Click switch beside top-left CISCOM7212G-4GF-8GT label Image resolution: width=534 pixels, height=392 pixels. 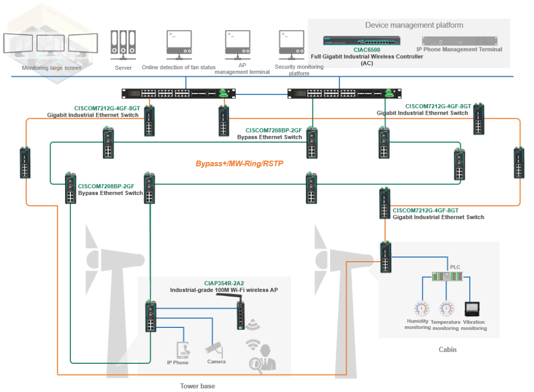point(149,121)
